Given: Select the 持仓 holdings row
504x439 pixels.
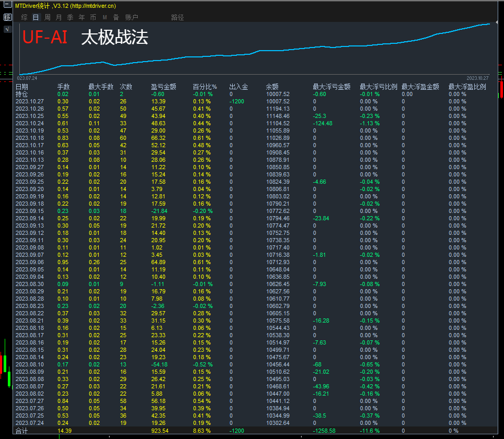Looking at the screenshot, I should [21, 94].
